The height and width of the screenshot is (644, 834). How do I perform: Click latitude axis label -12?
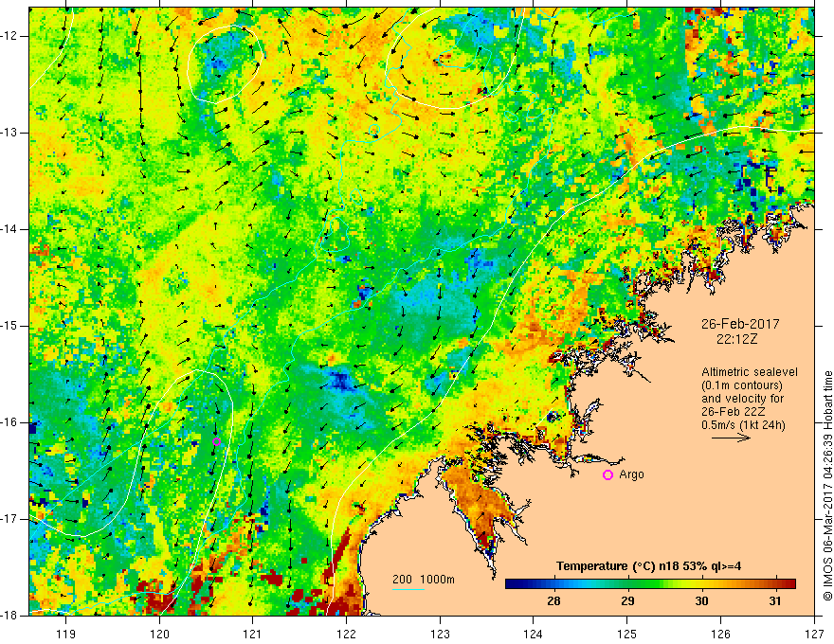point(10,36)
